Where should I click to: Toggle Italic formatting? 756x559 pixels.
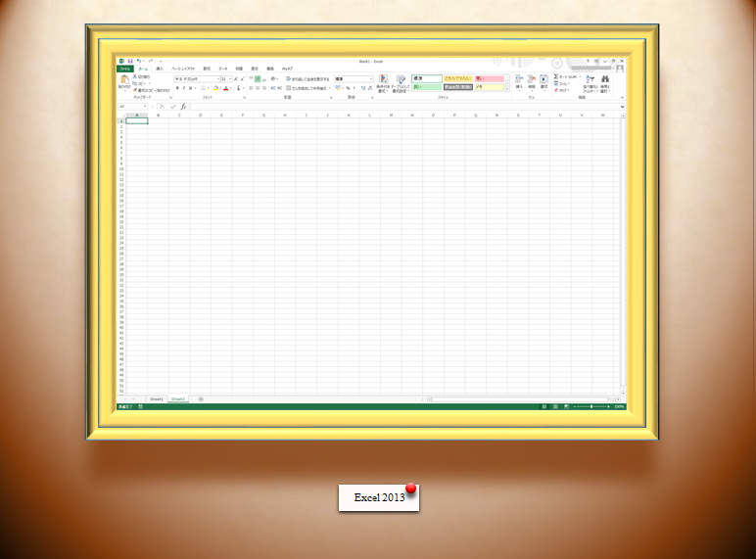click(x=184, y=88)
